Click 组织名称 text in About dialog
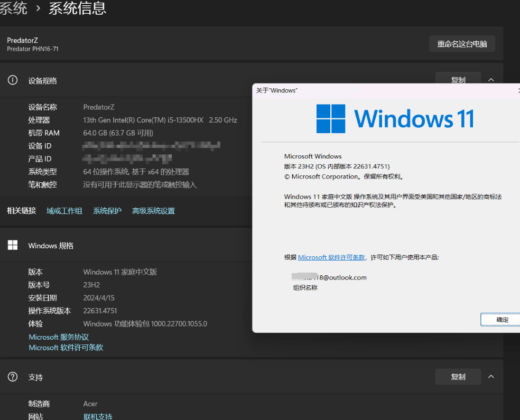Viewport: 520px width, 420px height. (305, 288)
